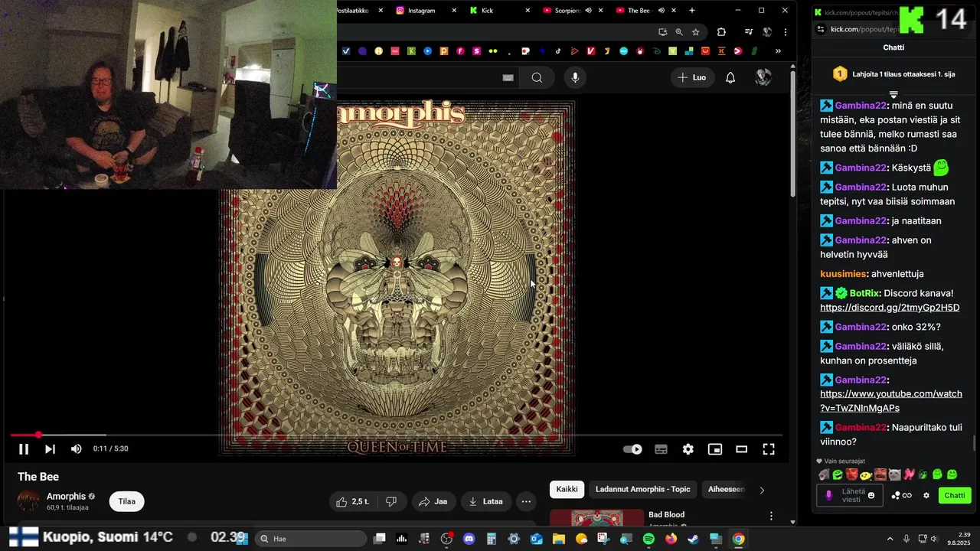Open the Chrome zoom indicator icon
980x551 pixels.
[678, 31]
